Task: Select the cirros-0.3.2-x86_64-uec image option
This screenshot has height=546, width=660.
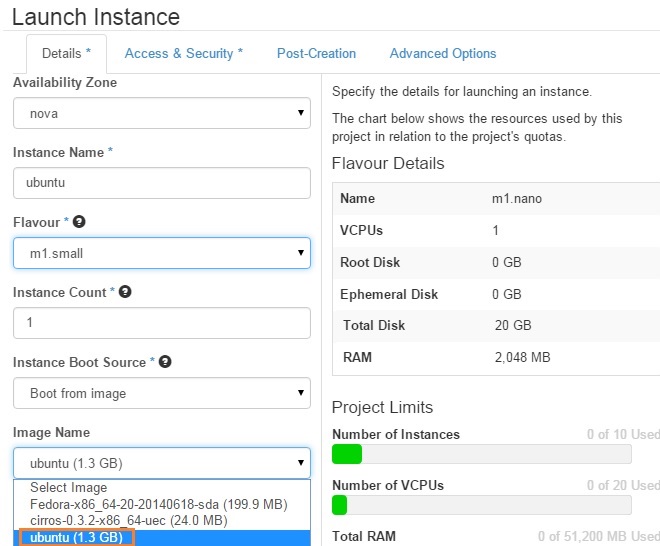Action: (162, 521)
